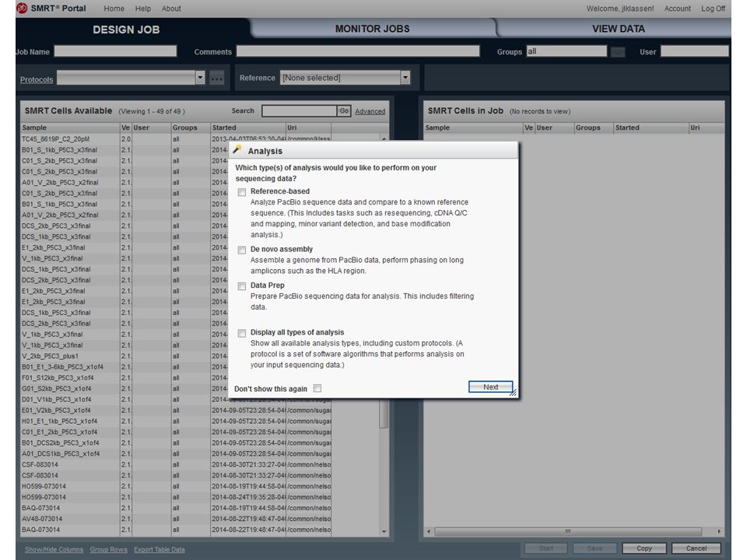
Task: Click the Export Table Data link
Action: pos(159,550)
